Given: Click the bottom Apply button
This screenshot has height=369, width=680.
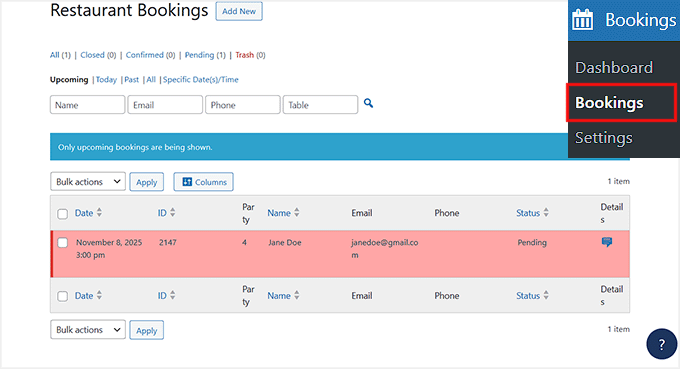Looking at the screenshot, I should coord(147,330).
